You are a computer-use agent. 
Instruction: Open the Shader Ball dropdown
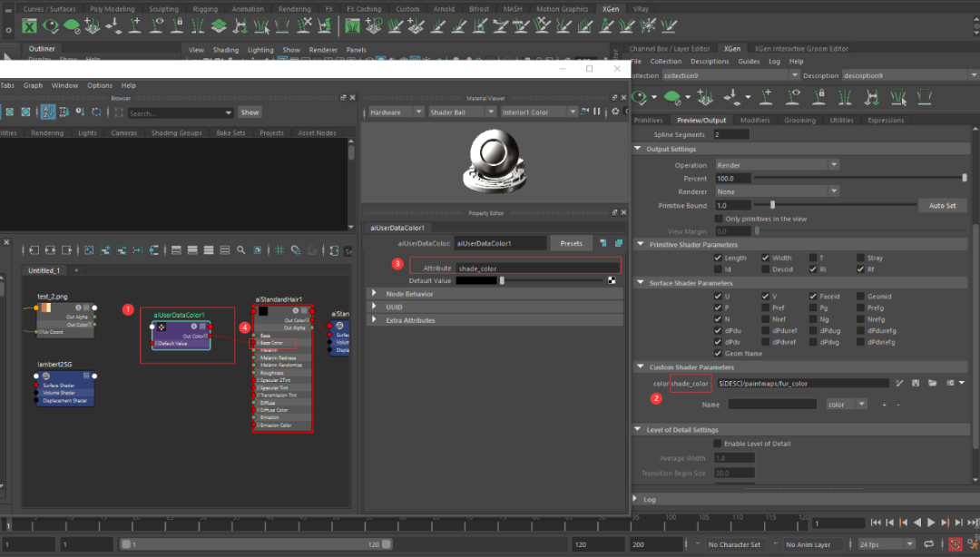tap(461, 112)
